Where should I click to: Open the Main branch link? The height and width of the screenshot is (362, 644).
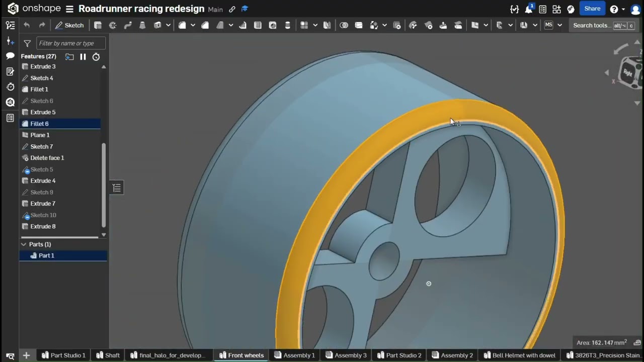pyautogui.click(x=215, y=10)
